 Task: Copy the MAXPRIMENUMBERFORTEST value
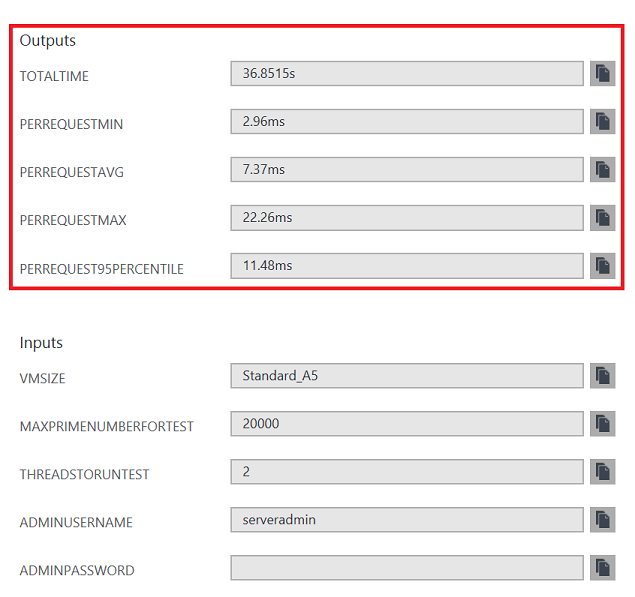click(x=602, y=424)
